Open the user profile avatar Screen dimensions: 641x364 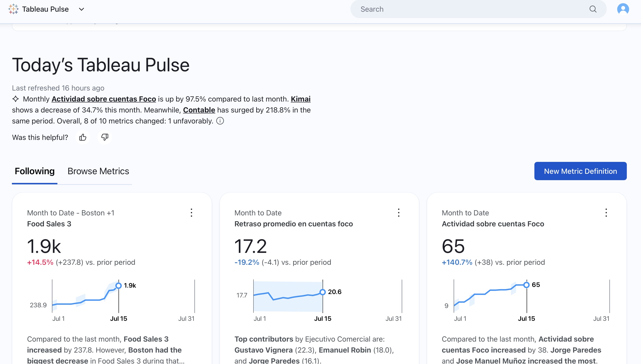click(x=623, y=9)
